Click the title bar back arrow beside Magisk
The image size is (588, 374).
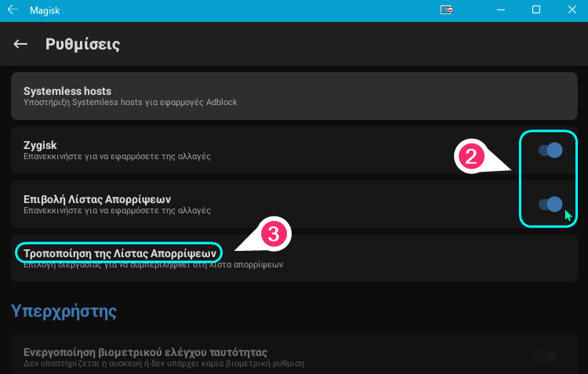click(13, 9)
